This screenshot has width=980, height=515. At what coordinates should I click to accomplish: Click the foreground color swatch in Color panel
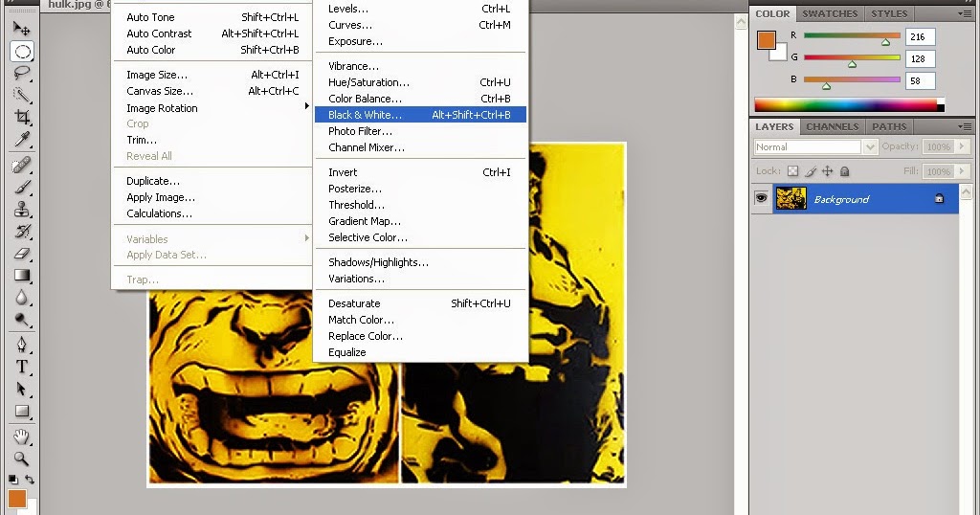(x=767, y=40)
